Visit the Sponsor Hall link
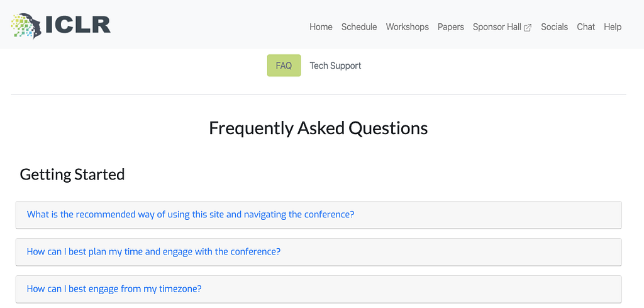 [497, 26]
